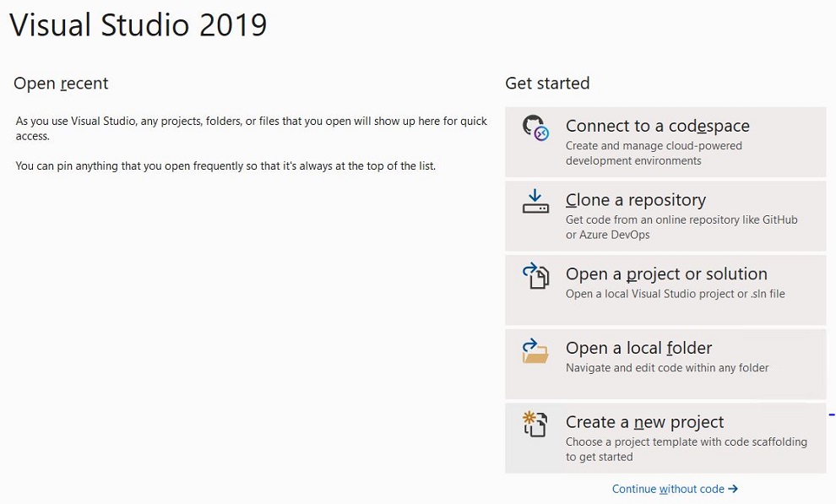This screenshot has width=836, height=504.
Task: Click the Get started heading
Action: [547, 83]
